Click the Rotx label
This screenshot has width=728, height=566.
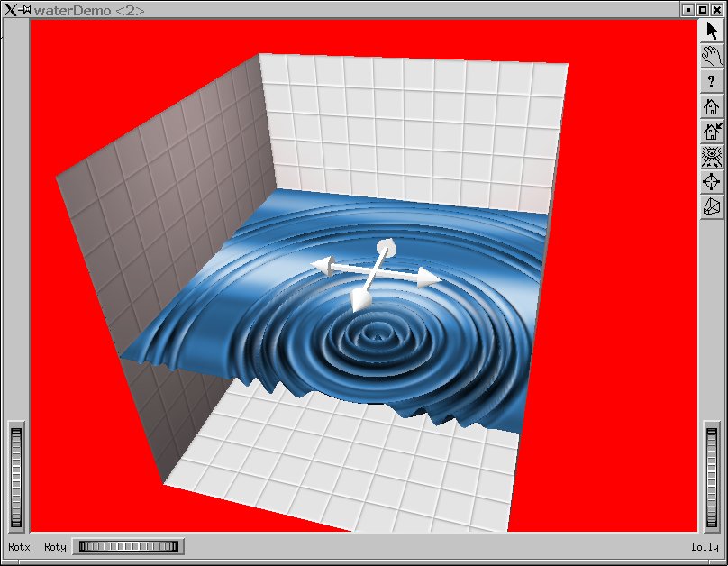point(19,547)
